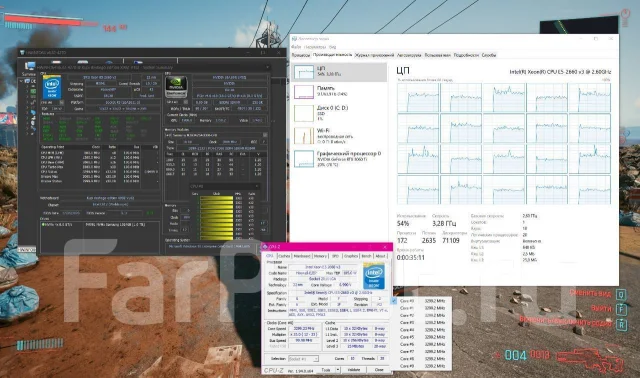Expand the Tools dropdown arrow in CPU-Z

click(x=338, y=369)
